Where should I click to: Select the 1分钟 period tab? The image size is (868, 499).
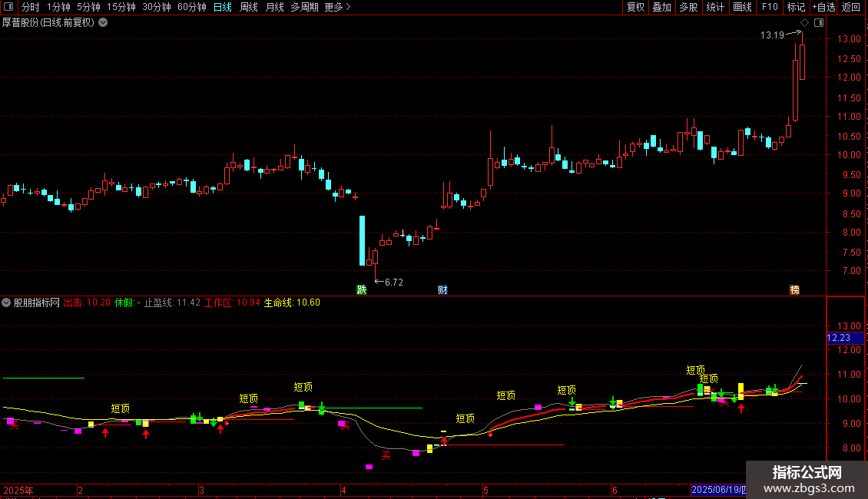[x=58, y=7]
